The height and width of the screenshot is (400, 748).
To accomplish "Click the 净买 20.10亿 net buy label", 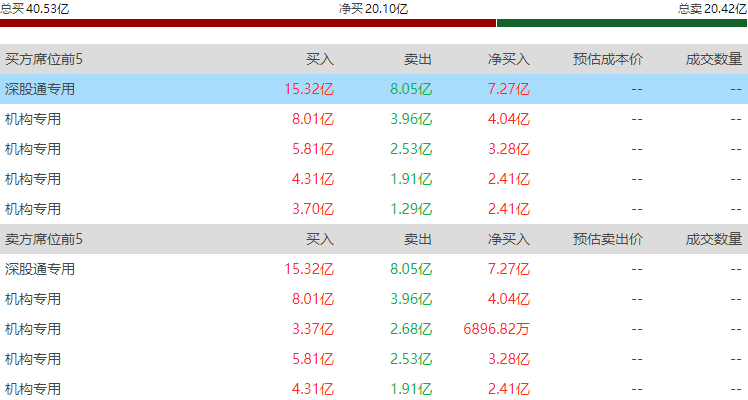I will (374, 9).
